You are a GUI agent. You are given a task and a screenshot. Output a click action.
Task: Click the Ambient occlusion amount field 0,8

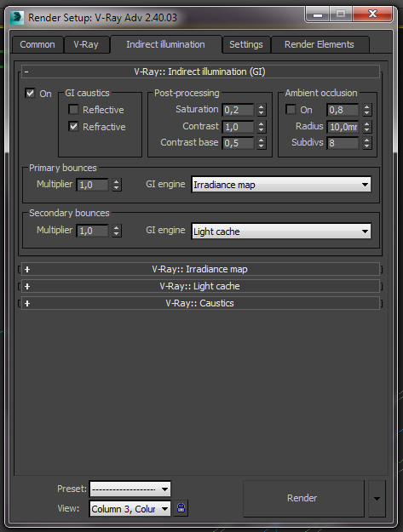pos(343,110)
